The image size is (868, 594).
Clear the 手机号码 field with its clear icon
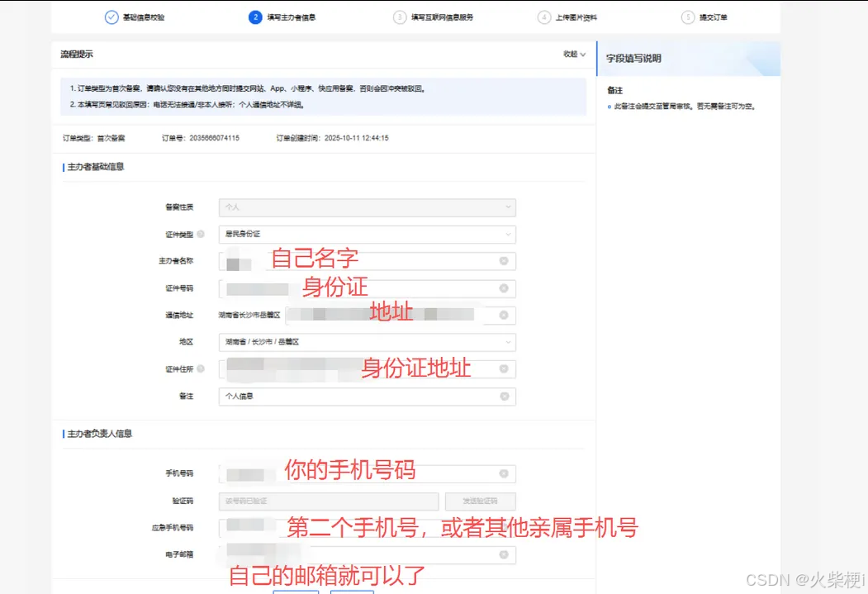[x=504, y=473]
